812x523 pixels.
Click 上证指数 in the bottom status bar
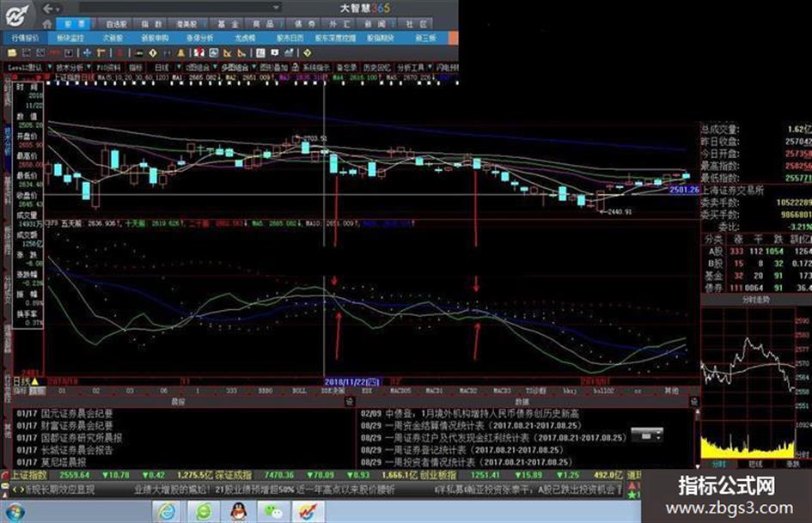[29, 475]
